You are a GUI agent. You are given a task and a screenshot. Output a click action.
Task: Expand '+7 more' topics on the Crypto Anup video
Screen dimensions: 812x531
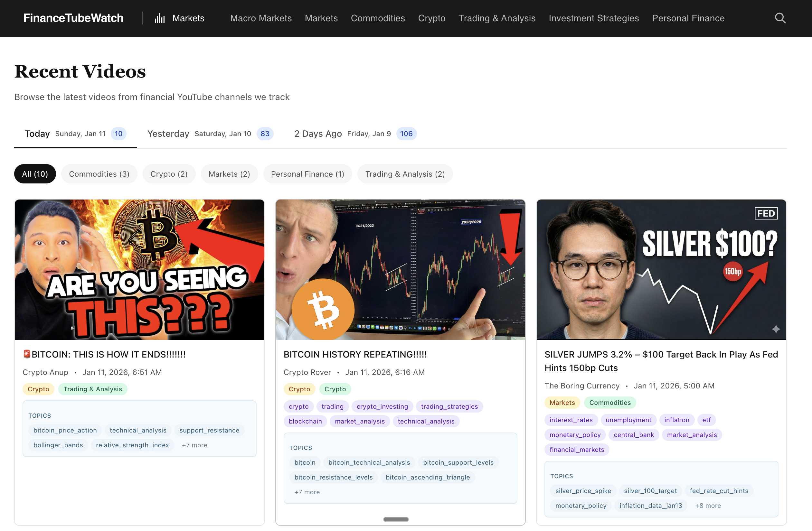coord(194,445)
